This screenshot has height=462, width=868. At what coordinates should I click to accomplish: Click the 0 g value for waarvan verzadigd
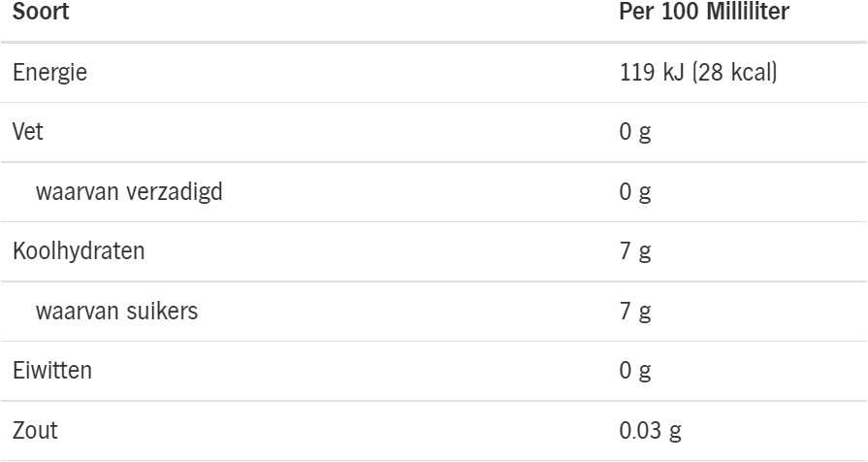click(635, 192)
